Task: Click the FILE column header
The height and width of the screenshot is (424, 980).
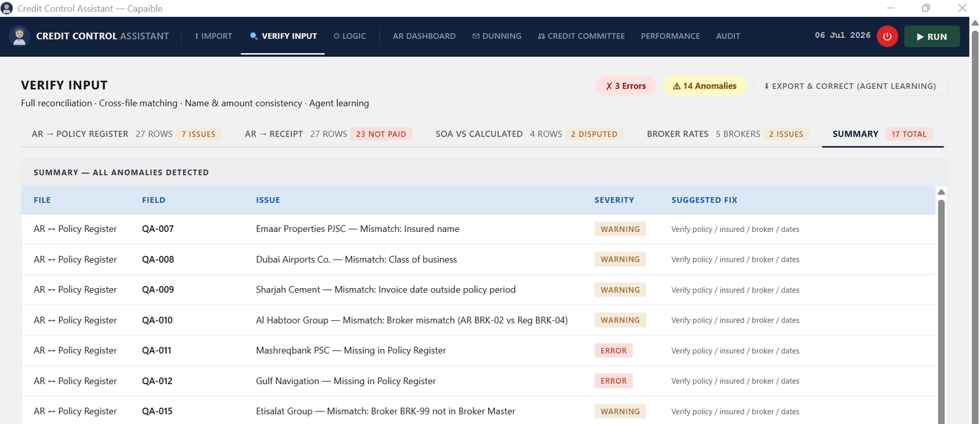Action: pyautogui.click(x=42, y=200)
